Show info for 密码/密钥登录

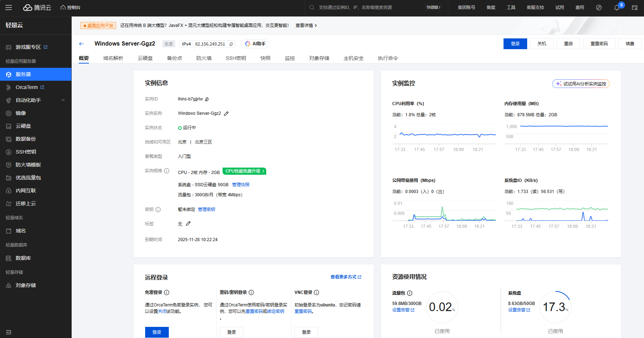(251, 292)
